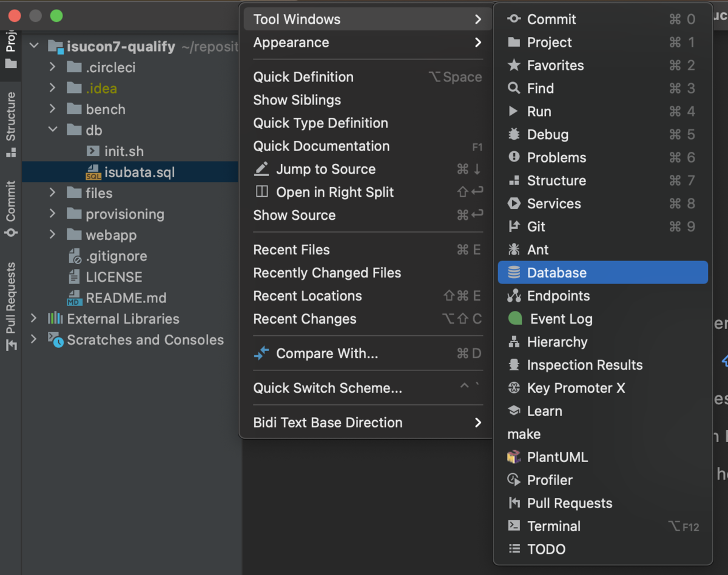Click the Git branch icon
Screen dimensions: 728x575
point(514,226)
